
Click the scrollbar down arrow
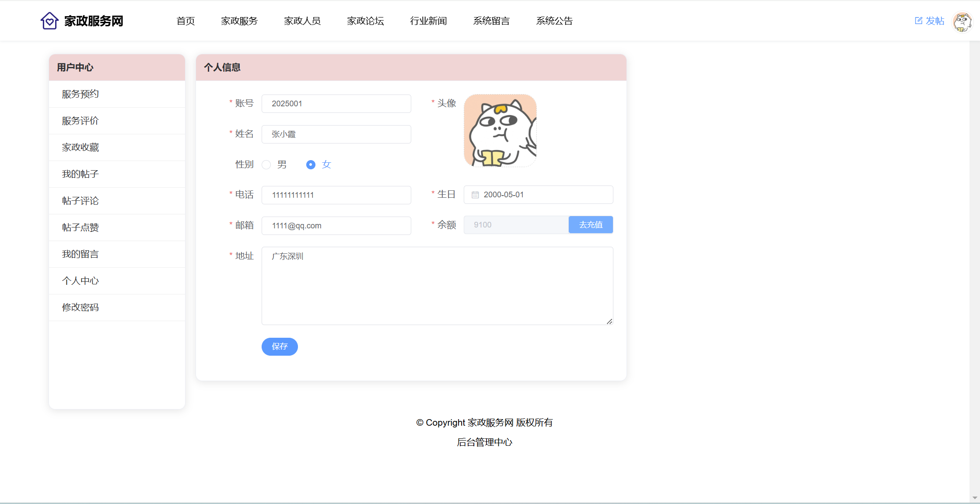tap(975, 498)
